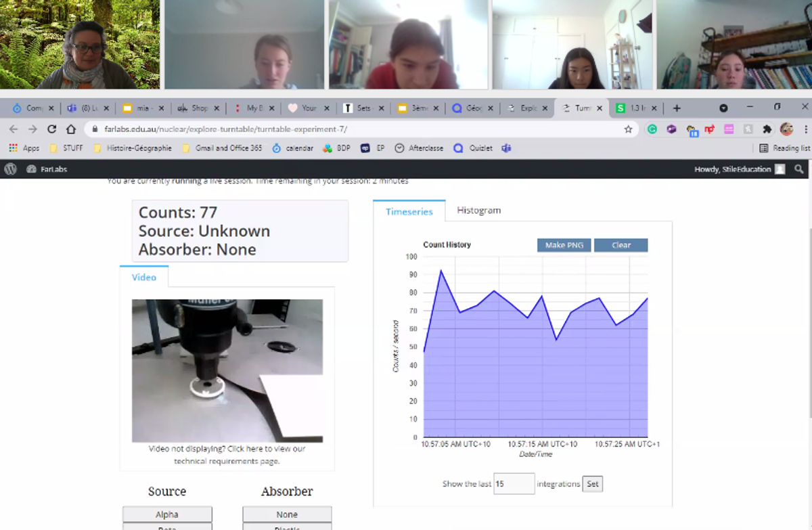Switch to the Shop browser tab

tap(199, 108)
